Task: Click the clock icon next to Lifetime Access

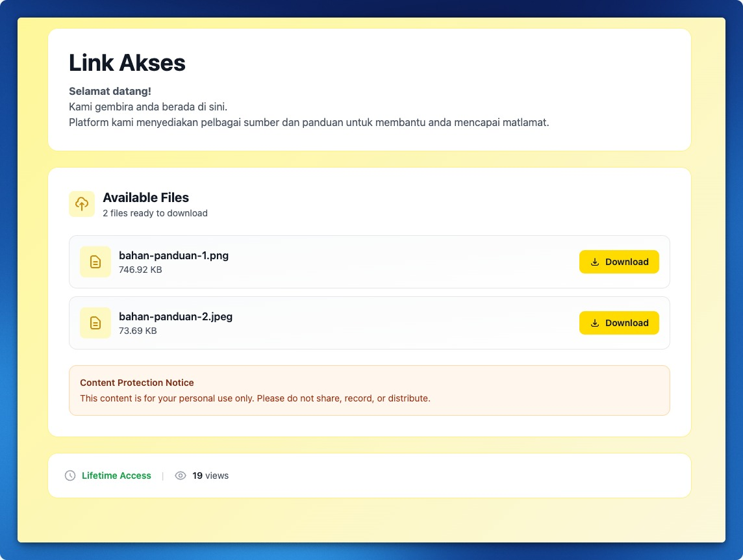Action: (x=70, y=476)
